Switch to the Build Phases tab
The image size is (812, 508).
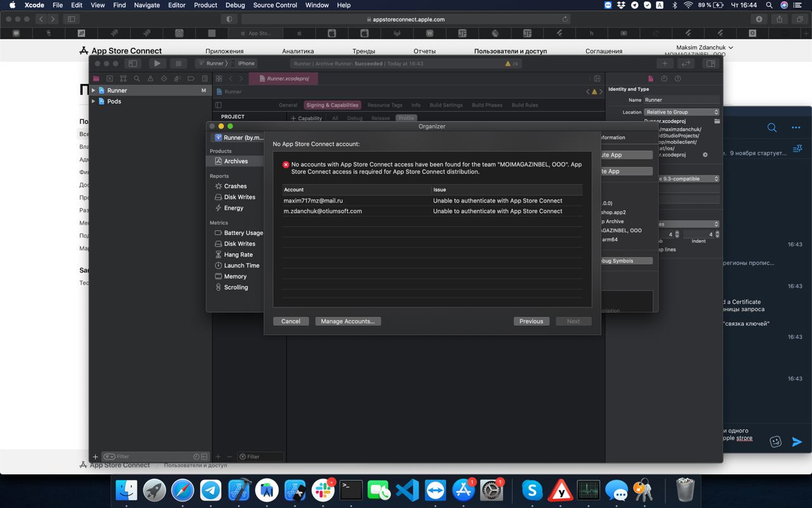[x=487, y=105]
